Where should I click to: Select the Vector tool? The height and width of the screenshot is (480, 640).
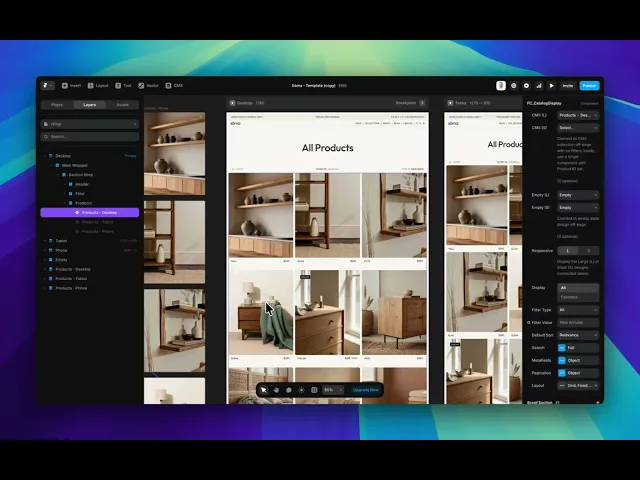[148, 86]
